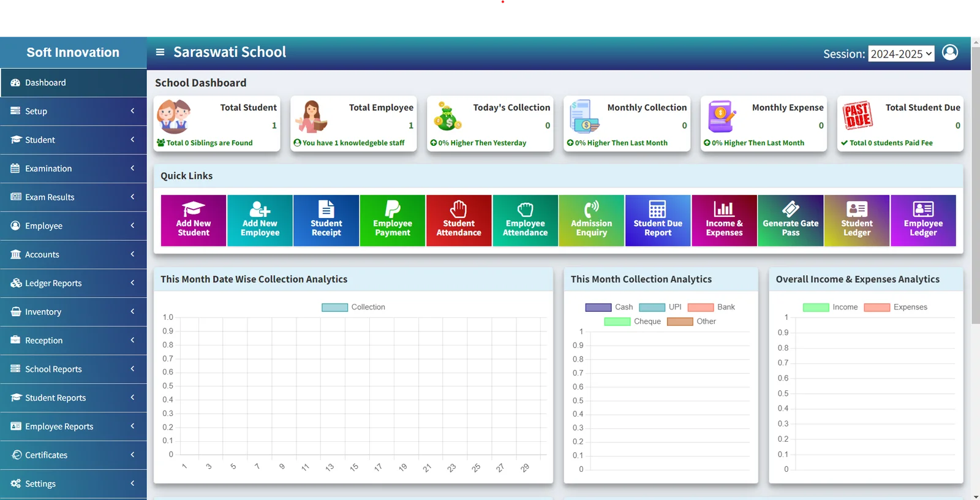Expand the Accounts menu chevron
Screen dimensions: 980x500
[132, 254]
